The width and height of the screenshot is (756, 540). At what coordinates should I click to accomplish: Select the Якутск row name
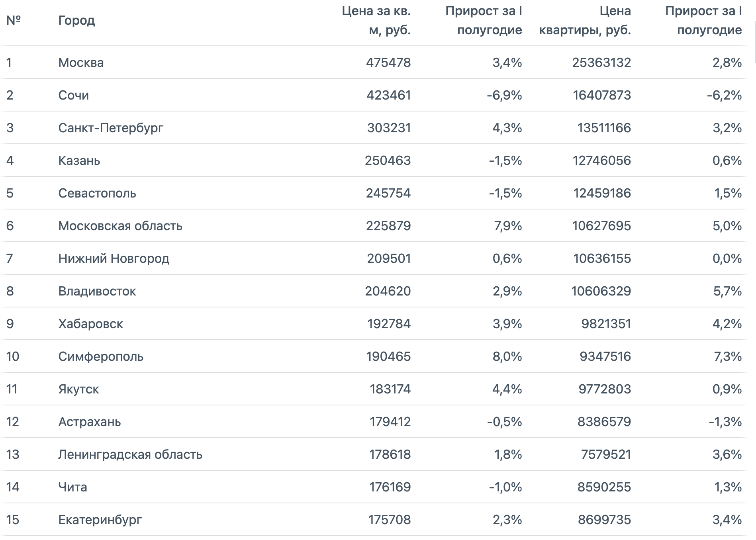point(78,389)
